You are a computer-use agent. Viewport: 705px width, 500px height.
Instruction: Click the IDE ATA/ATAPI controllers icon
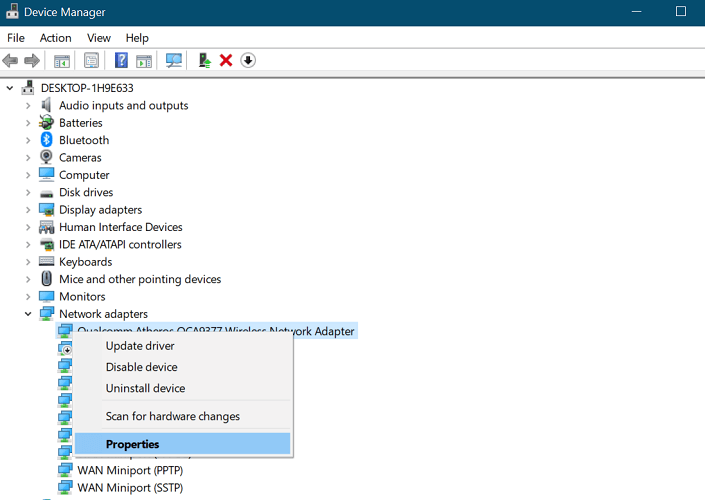47,245
